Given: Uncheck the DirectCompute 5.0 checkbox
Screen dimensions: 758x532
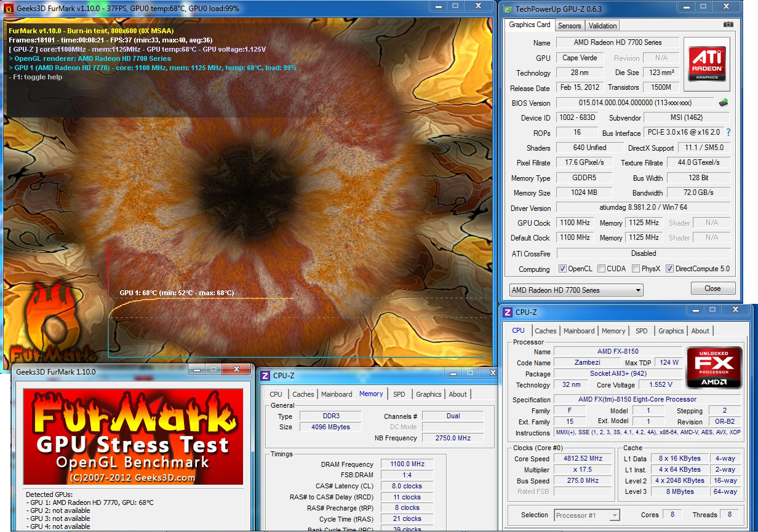Looking at the screenshot, I should click(669, 269).
